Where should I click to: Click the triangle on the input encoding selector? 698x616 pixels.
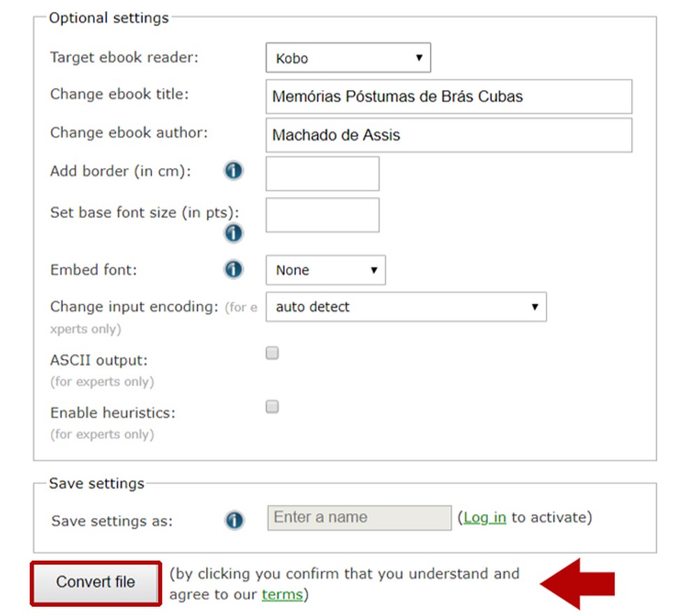point(535,307)
